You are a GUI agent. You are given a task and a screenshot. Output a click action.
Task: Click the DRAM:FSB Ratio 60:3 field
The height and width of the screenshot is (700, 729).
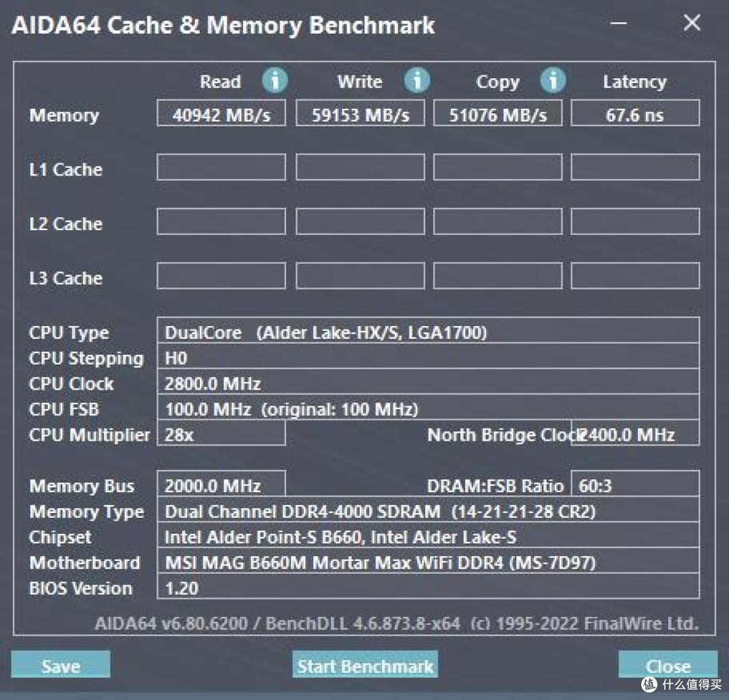pos(635,484)
